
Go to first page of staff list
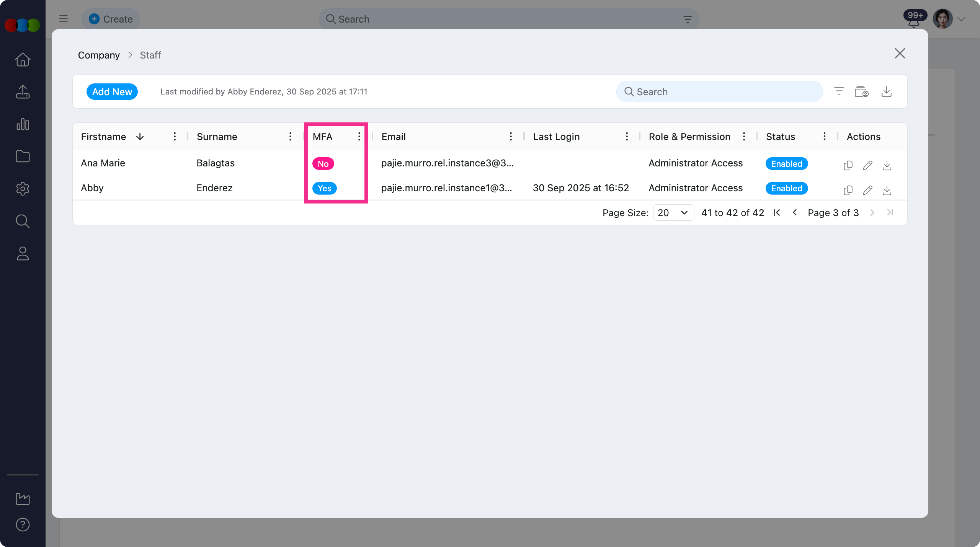tap(777, 213)
